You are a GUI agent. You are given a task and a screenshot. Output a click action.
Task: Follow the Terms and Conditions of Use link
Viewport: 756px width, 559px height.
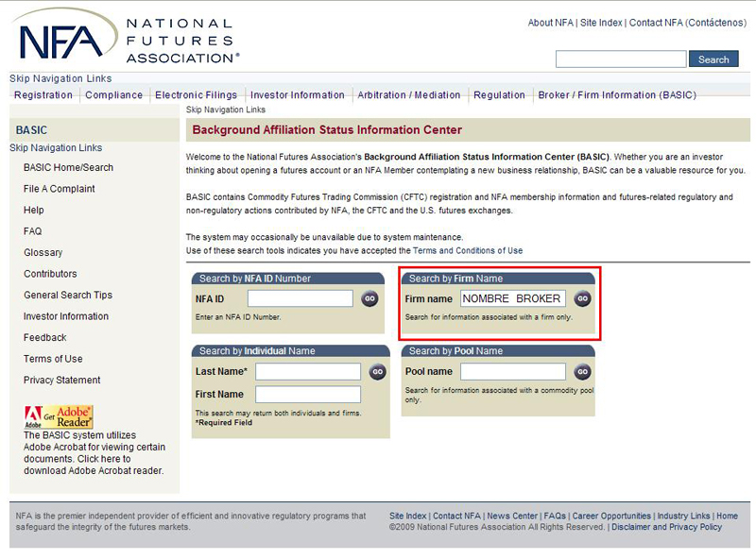[467, 251]
